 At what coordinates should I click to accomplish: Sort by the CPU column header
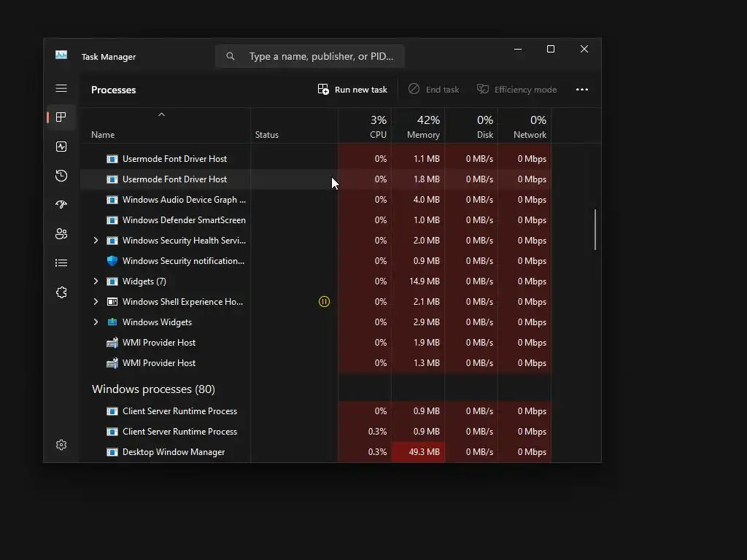tap(365, 125)
